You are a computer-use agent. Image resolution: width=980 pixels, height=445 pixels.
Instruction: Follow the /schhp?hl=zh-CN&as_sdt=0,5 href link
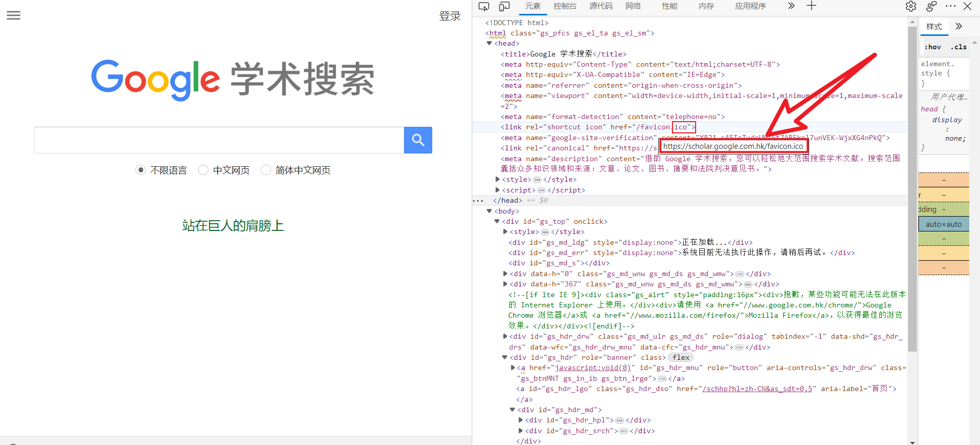[x=757, y=389]
